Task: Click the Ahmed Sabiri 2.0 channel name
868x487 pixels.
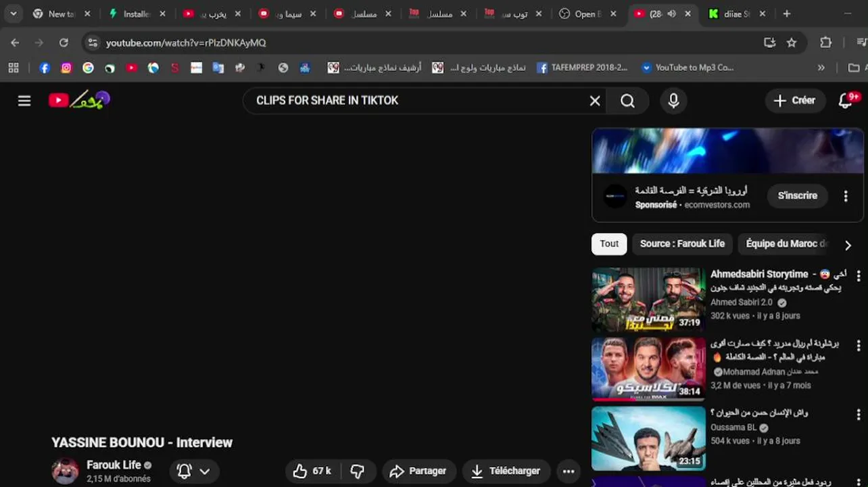Action: point(742,302)
